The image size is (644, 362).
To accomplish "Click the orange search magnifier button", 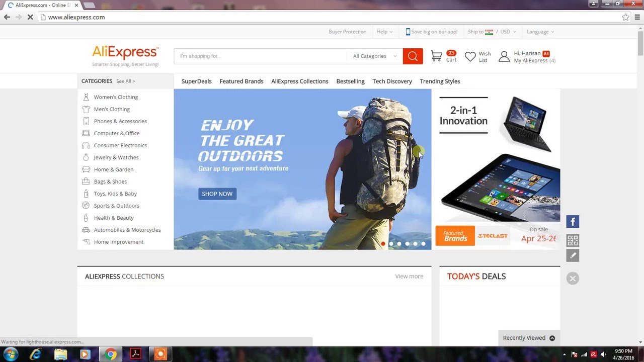I will pyautogui.click(x=413, y=56).
